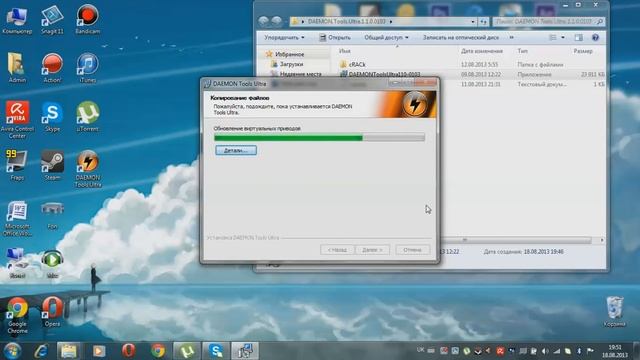This screenshot has width=640, height=360.
Task: Click the volume icon in system tray
Action: click(545, 351)
